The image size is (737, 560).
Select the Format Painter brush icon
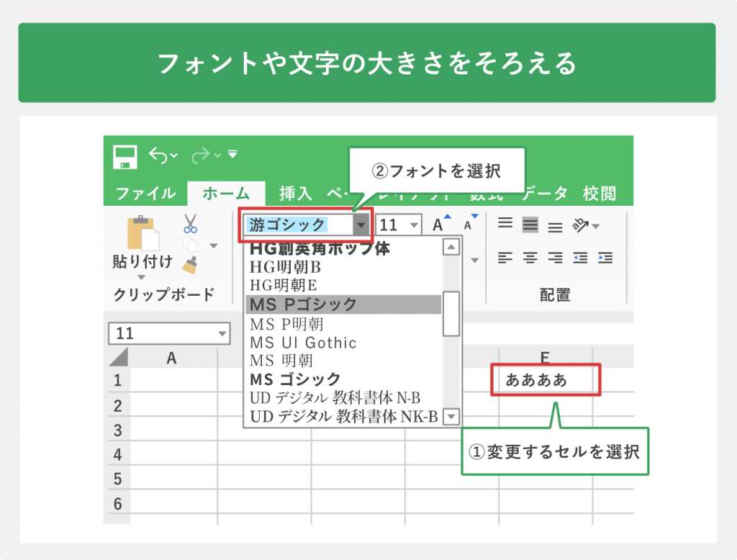click(x=189, y=265)
